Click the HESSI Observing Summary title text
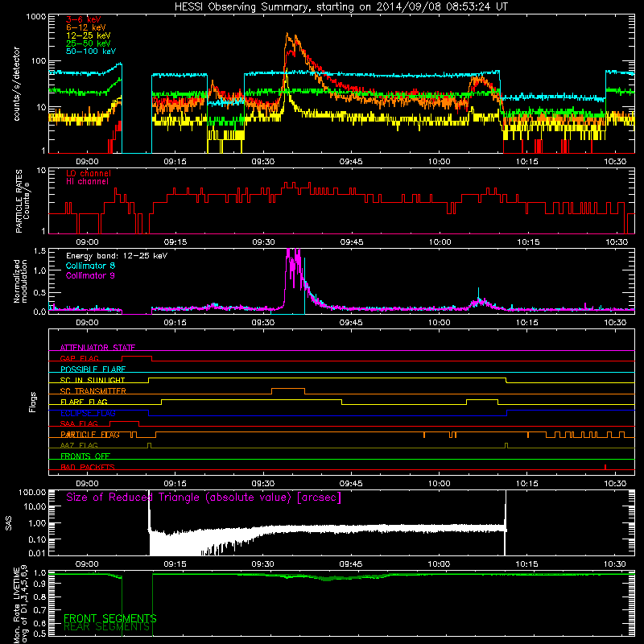 (x=341, y=7)
